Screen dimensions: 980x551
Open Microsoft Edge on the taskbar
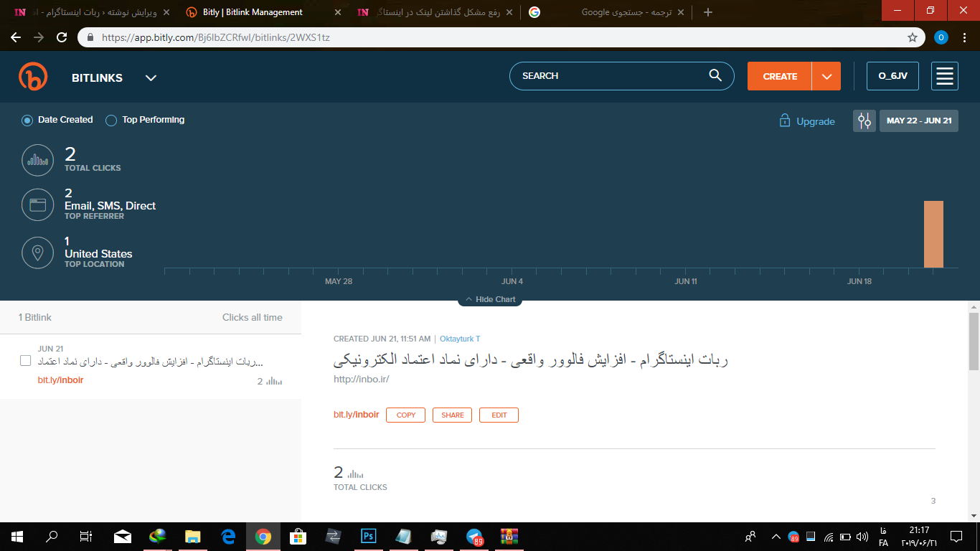click(228, 536)
